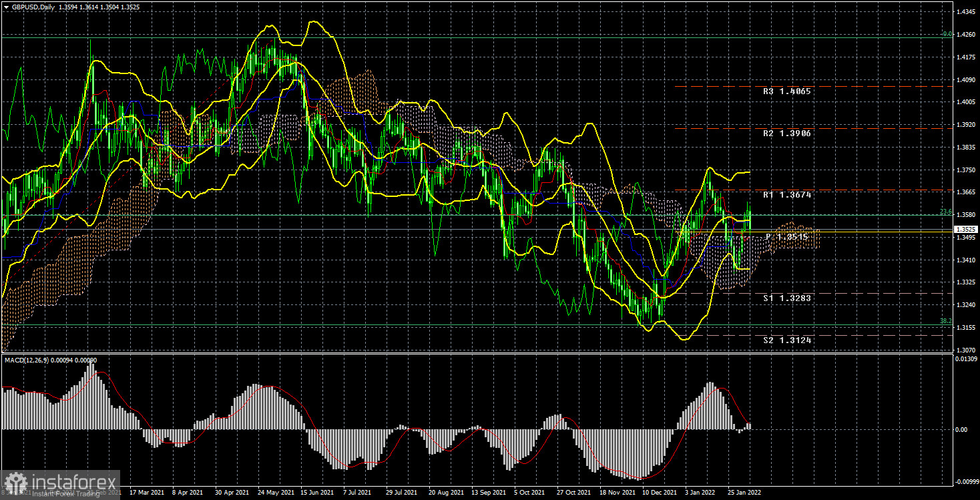Click 1.3750 on the price axis
The width and height of the screenshot is (980, 500).
coord(965,170)
